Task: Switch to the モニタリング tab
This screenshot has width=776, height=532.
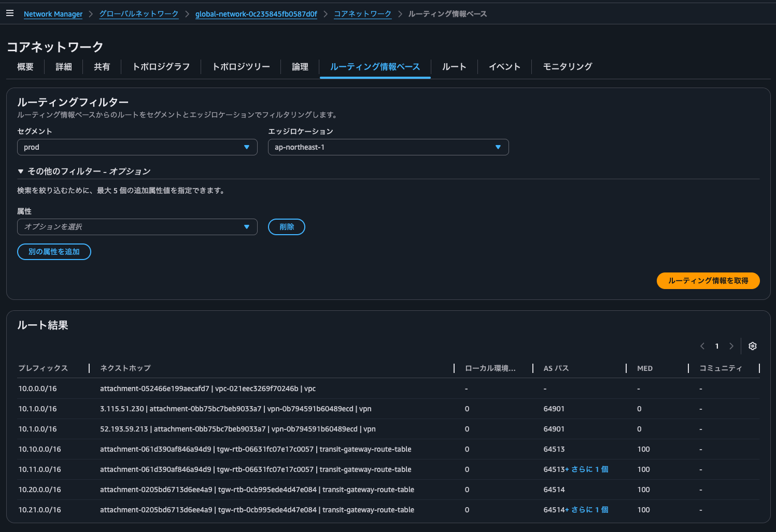Action: [x=568, y=67]
